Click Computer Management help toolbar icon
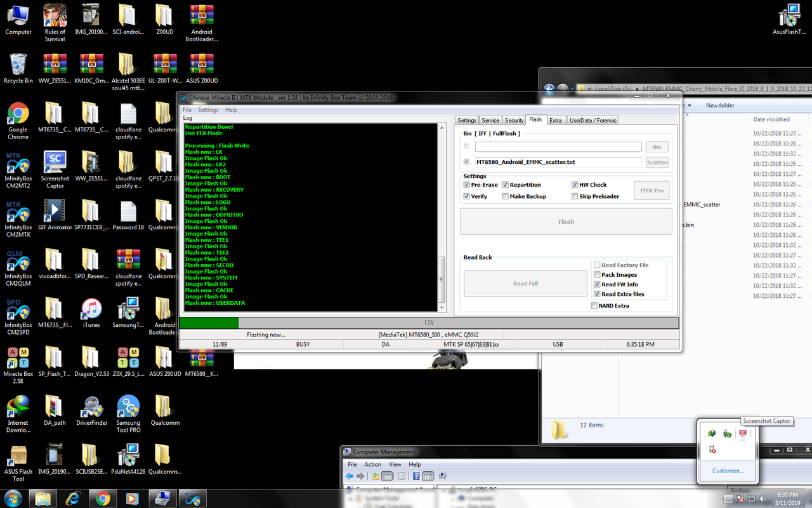The image size is (812, 508). point(416,476)
